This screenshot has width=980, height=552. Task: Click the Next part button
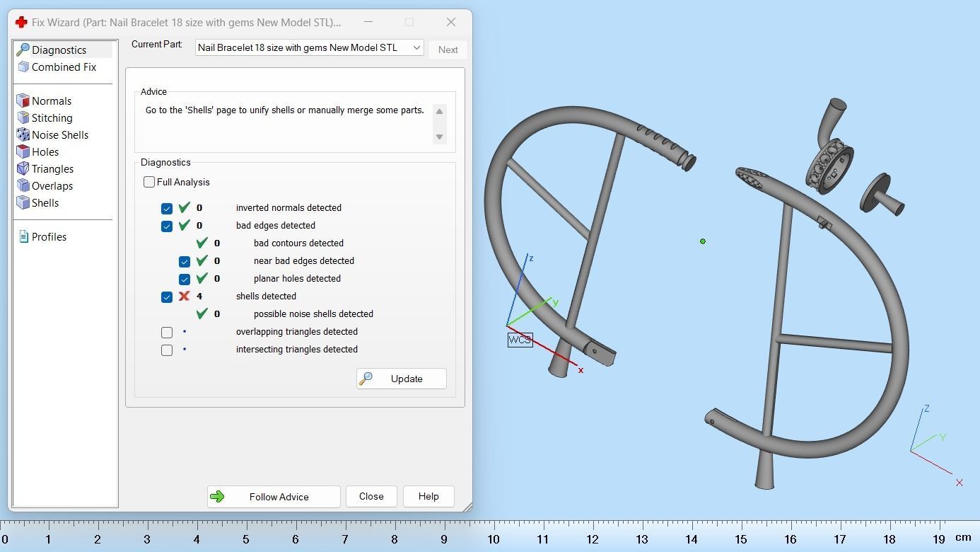coord(448,50)
